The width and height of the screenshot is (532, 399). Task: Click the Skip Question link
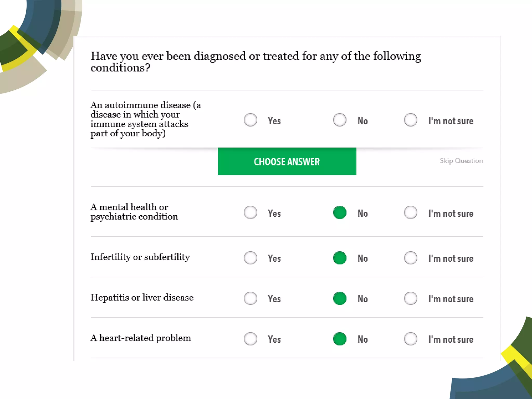[461, 161]
